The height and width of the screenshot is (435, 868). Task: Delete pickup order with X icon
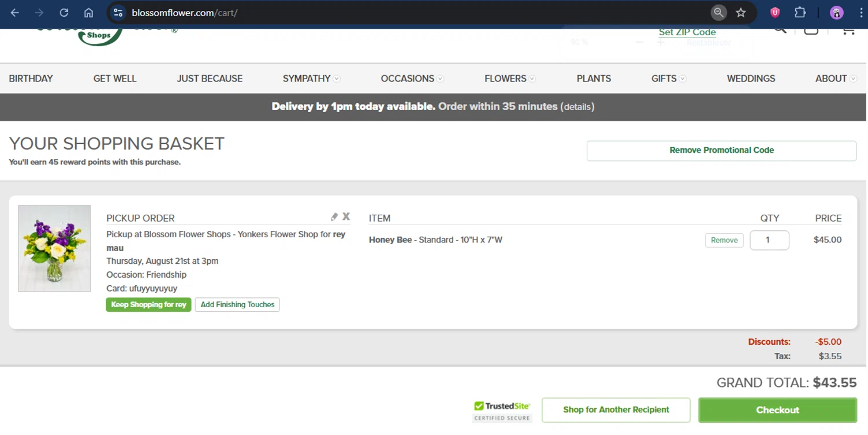pyautogui.click(x=346, y=216)
